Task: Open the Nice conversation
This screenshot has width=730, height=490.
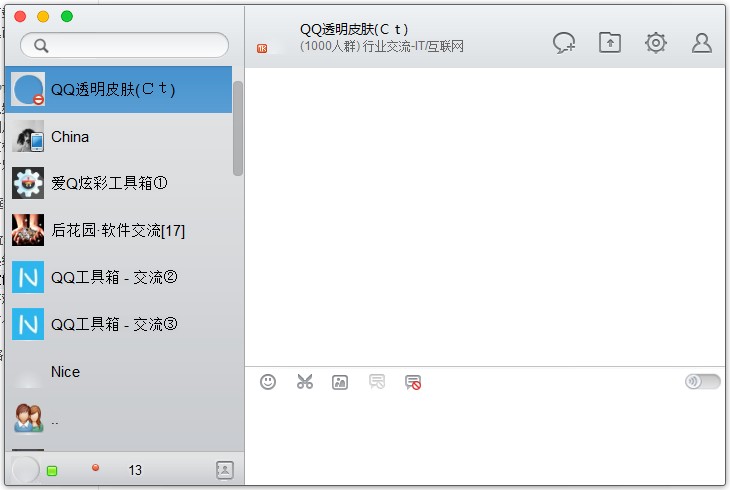Action: point(118,372)
